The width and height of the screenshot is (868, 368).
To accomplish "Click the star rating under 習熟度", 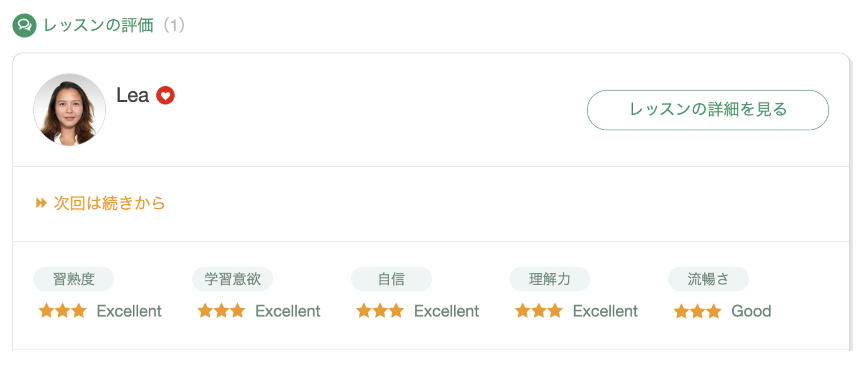I will coord(63,311).
